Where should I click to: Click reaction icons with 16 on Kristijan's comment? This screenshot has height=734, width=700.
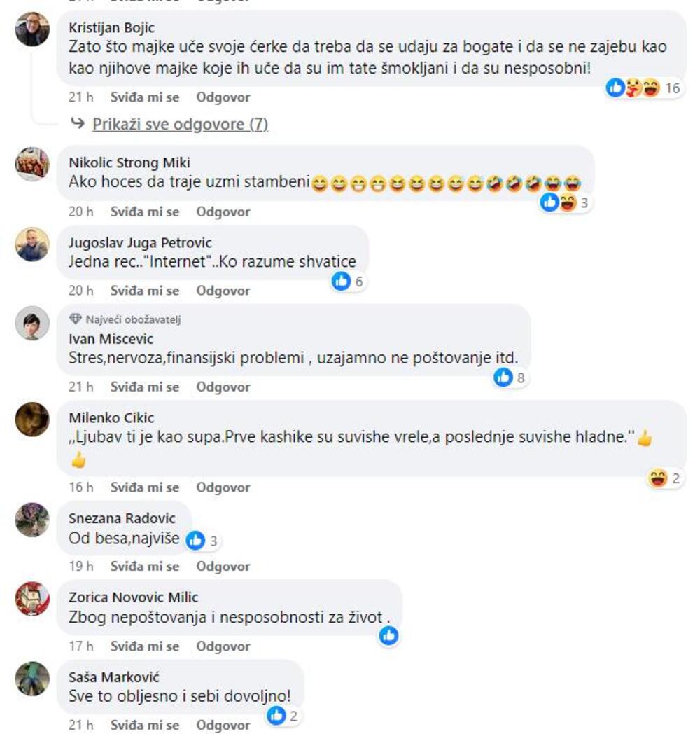(x=643, y=88)
